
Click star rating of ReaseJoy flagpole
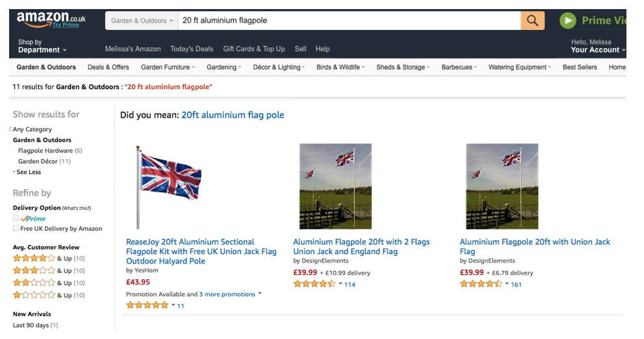click(148, 305)
